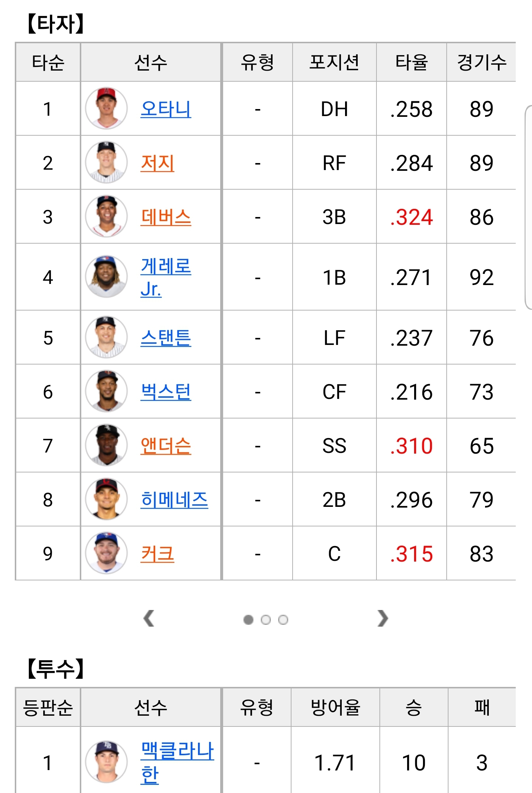Open the 히메네즈 player link

point(174,500)
